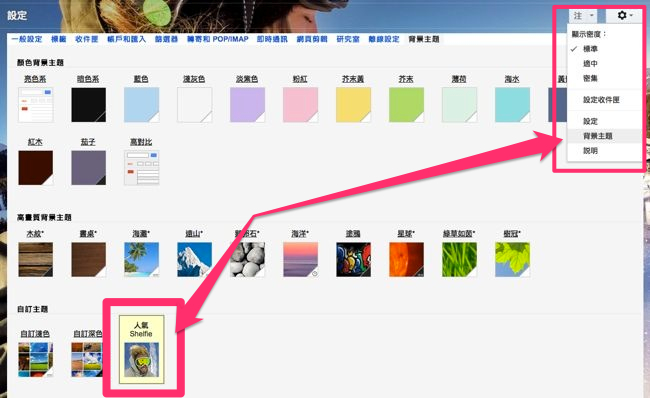Switch to the 一般設定 tab
The width and height of the screenshot is (650, 398).
[x=27, y=39]
